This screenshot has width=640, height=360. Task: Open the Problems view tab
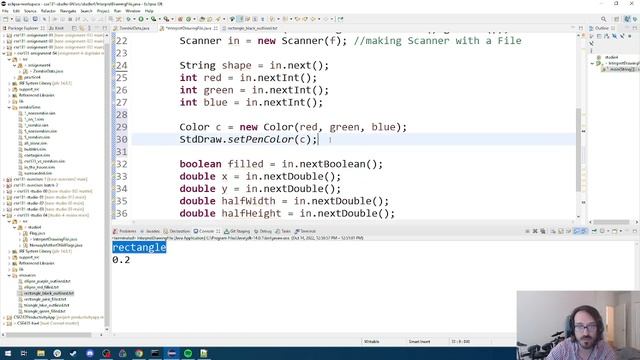click(125, 231)
